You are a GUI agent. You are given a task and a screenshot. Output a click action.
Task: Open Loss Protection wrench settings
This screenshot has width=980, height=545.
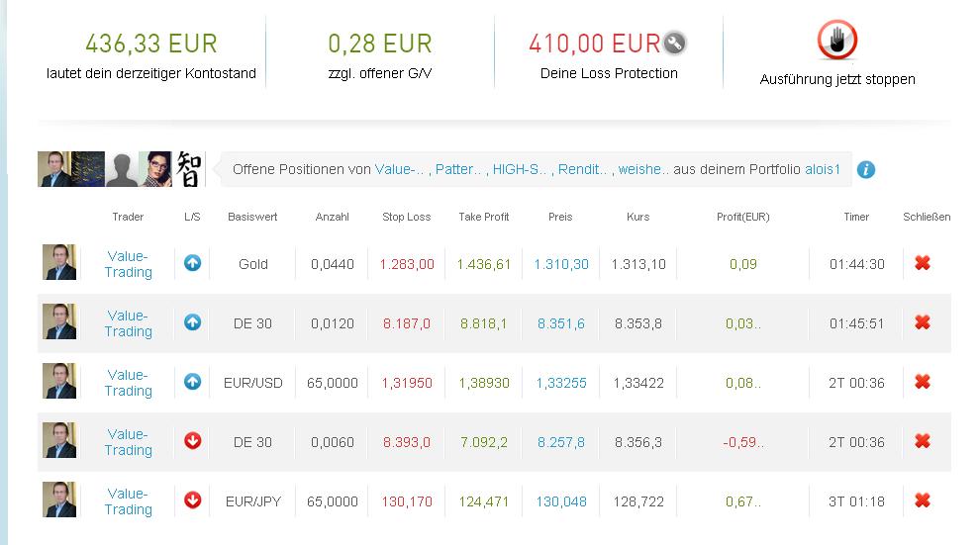[675, 44]
